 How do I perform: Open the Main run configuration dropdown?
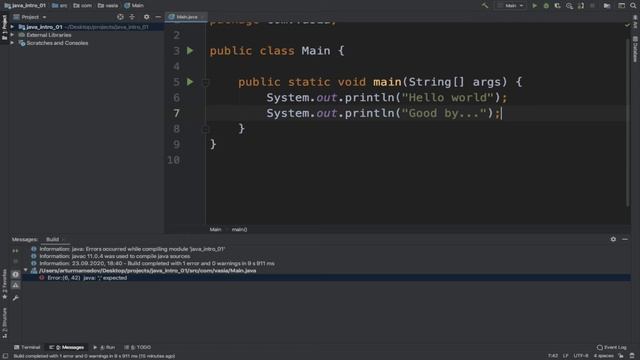[510, 6]
